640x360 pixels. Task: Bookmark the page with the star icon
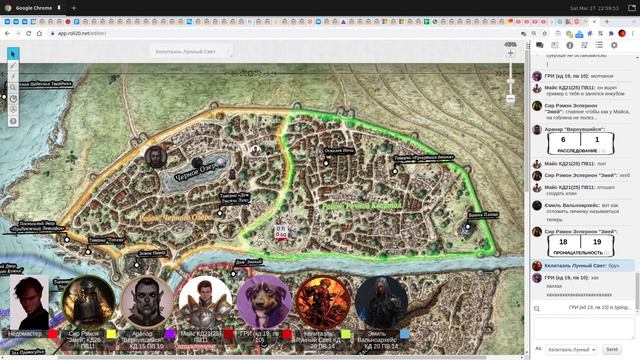tap(544, 33)
